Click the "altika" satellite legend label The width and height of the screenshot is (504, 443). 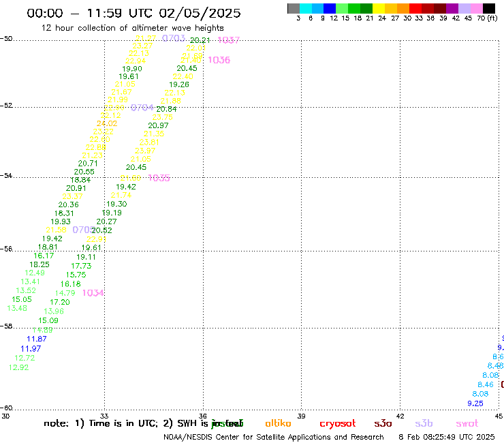click(x=278, y=424)
